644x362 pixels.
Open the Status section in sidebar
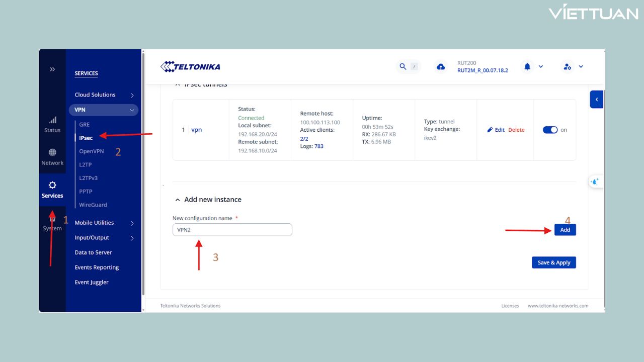[x=52, y=125]
